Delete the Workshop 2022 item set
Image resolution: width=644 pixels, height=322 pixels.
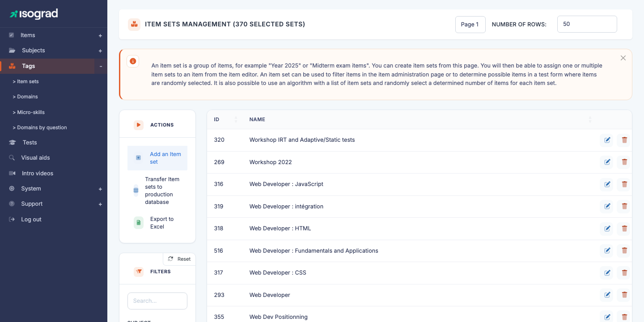[x=624, y=162]
